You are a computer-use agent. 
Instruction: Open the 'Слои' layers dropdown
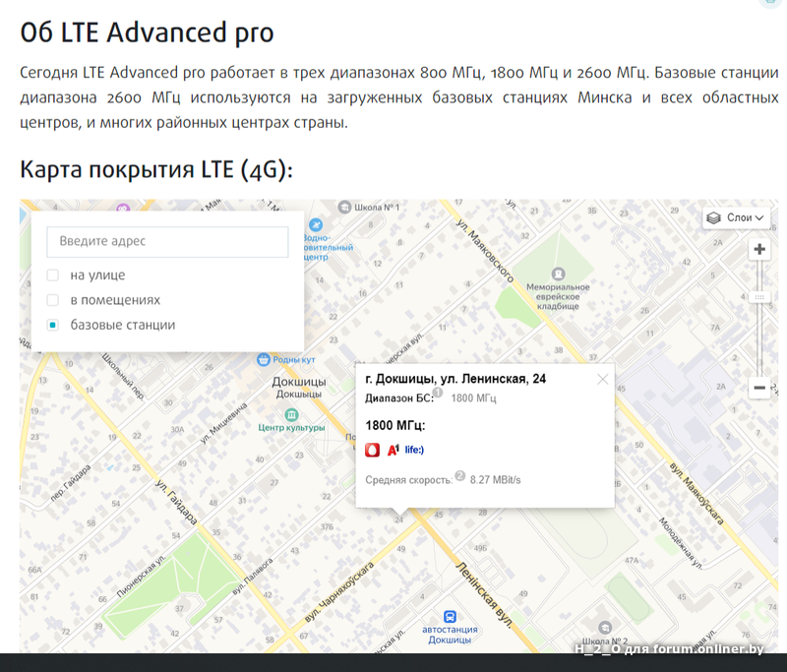point(736,217)
